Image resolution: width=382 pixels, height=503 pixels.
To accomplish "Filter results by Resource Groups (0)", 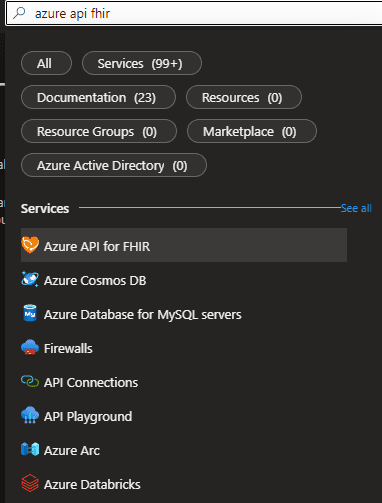I will pos(99,131).
